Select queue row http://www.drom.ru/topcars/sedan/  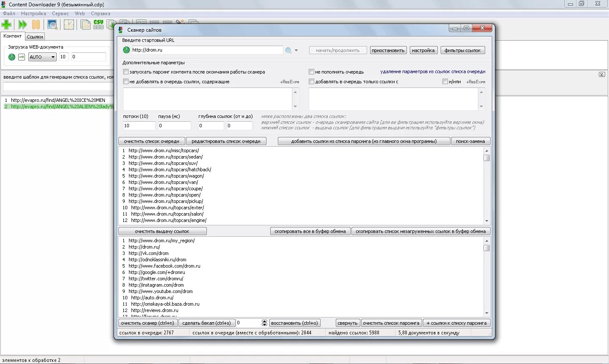(165, 157)
